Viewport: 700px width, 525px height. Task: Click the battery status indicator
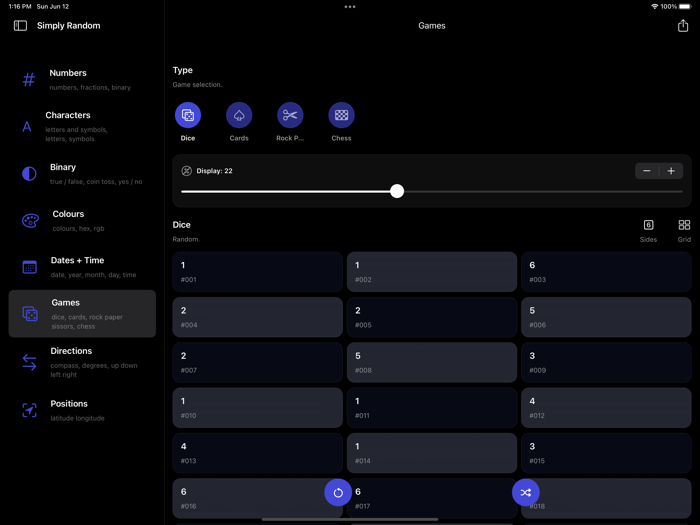click(685, 7)
